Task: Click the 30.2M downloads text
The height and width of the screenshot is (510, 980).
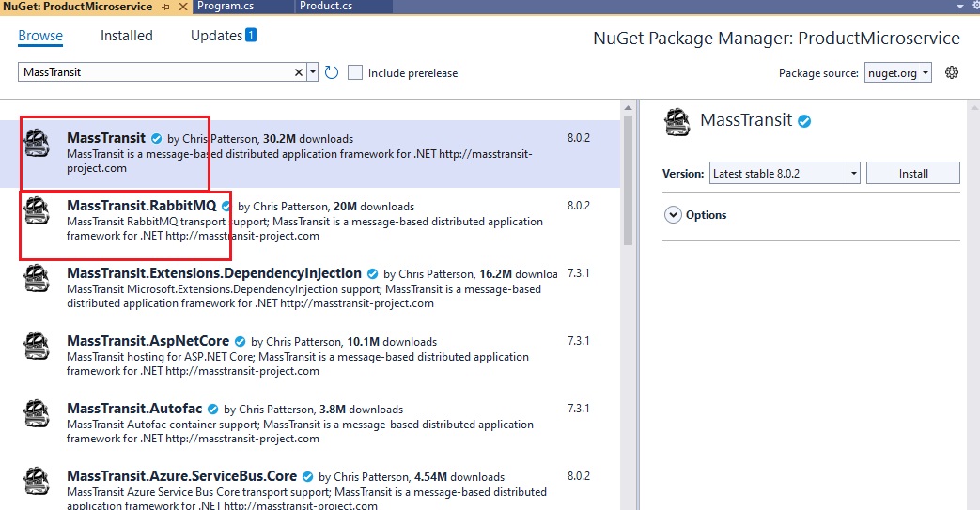Action: (x=308, y=139)
